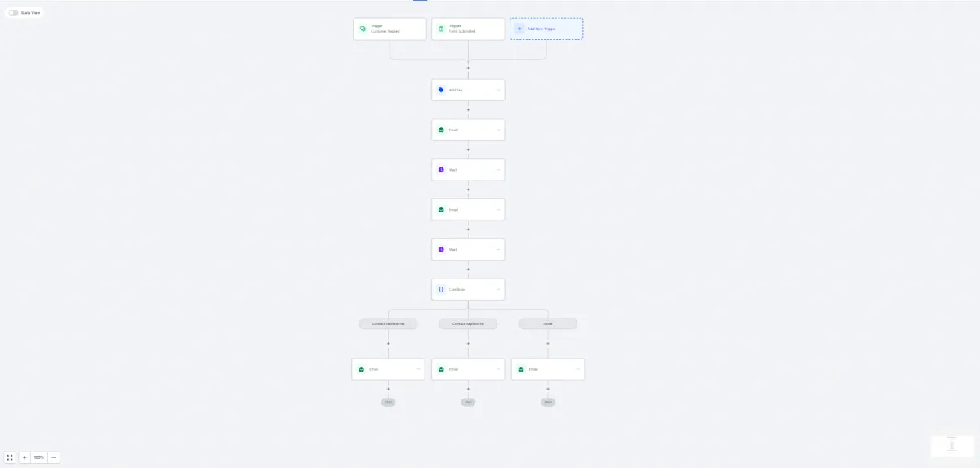
Task: Click Add New Trigger
Action: pyautogui.click(x=546, y=29)
